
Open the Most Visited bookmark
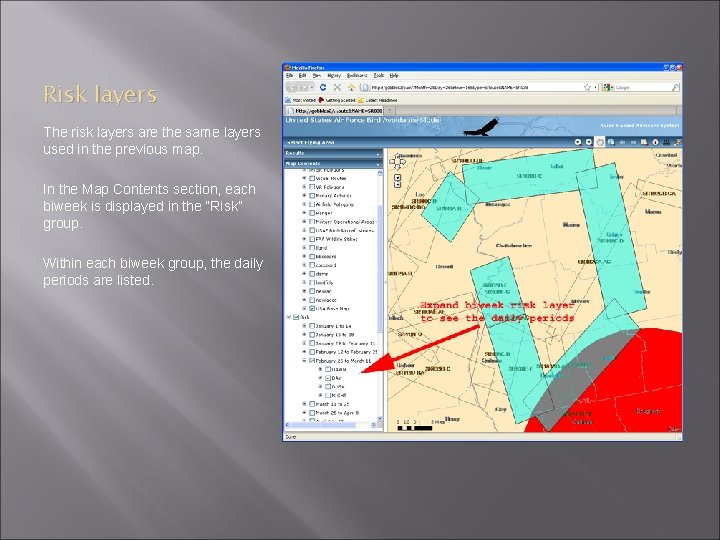click(x=300, y=100)
